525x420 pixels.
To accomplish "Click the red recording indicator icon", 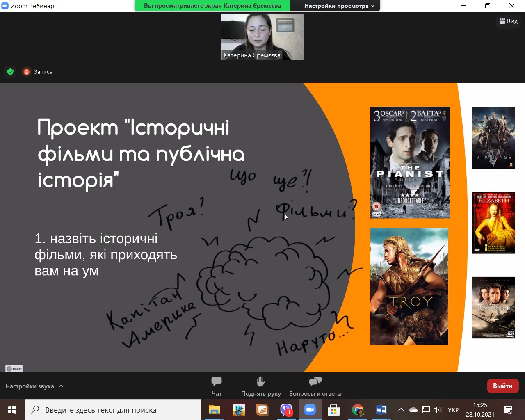I will 27,72.
